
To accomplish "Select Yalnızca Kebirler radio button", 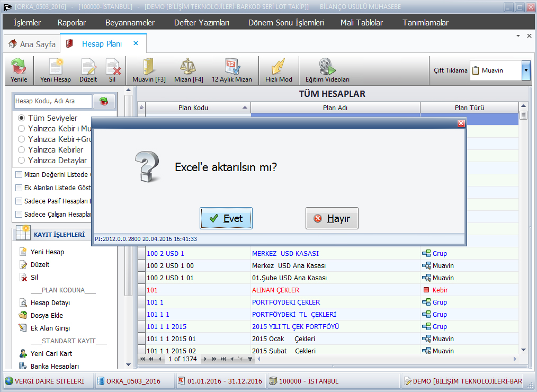I will [21, 150].
